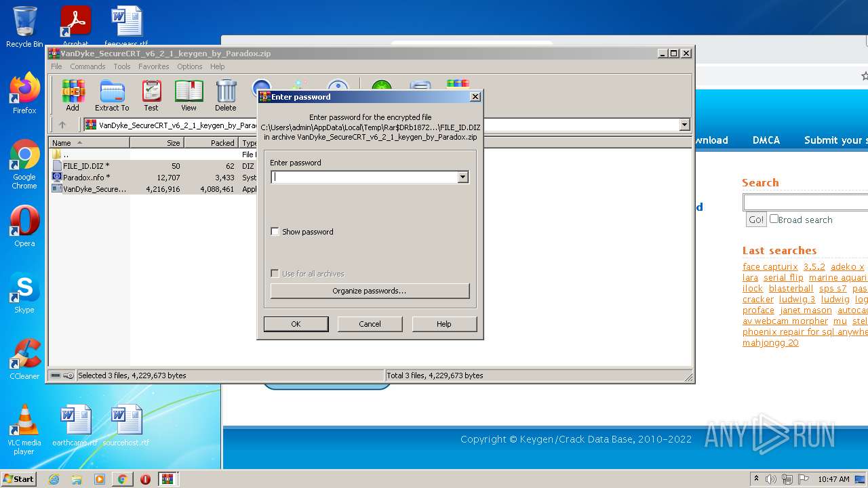Tick the Broad search checkbox on webpage
Screen dimensions: 868x488
pos(774,219)
